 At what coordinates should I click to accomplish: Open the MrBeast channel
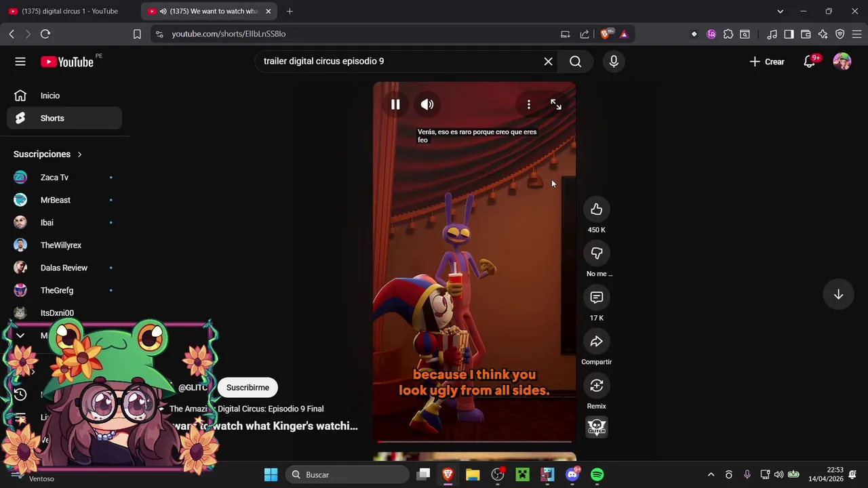point(64,200)
